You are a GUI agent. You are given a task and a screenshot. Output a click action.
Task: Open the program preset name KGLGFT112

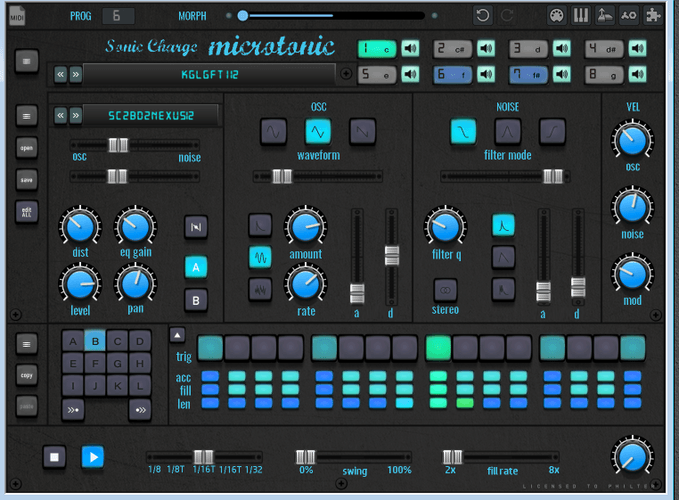209,74
